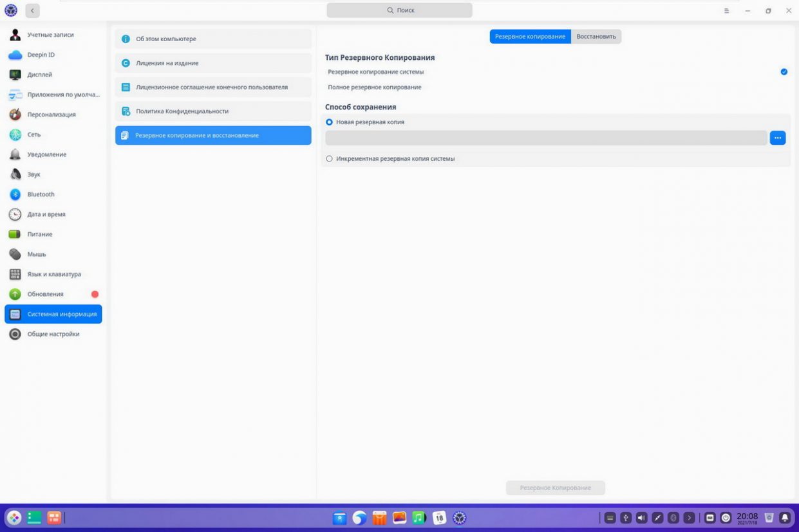Select Новая резервная копия radio button

click(330, 122)
